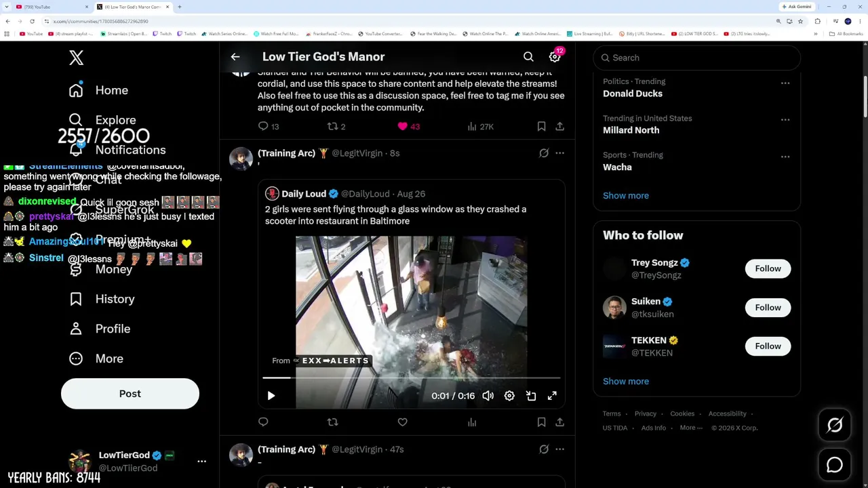Expand the video to fullscreen
This screenshot has width=868, height=488.
pyautogui.click(x=552, y=396)
